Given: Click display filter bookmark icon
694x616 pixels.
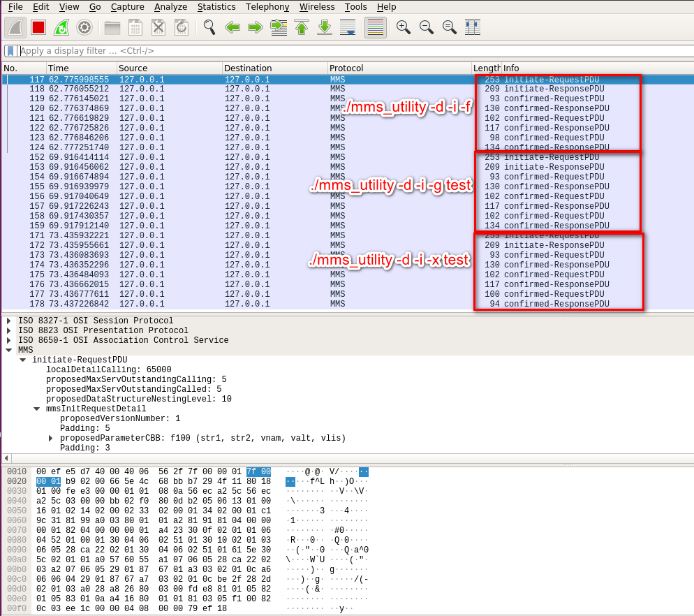Looking at the screenshot, I should click(10, 51).
